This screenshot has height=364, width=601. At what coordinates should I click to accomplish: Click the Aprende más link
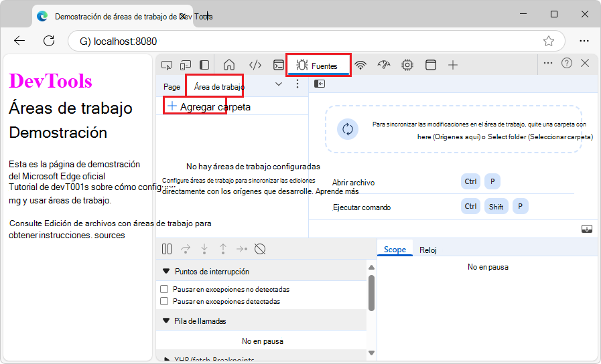pyautogui.click(x=337, y=191)
